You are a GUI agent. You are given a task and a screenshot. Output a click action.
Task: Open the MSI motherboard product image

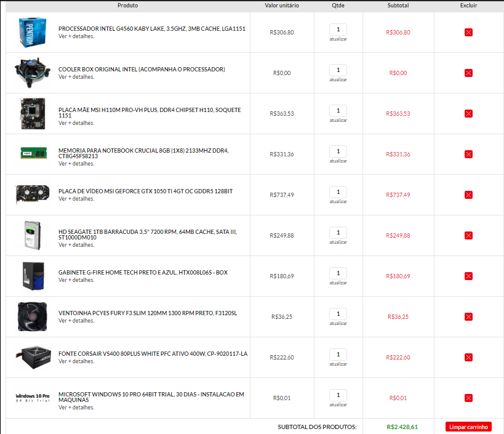(x=33, y=113)
